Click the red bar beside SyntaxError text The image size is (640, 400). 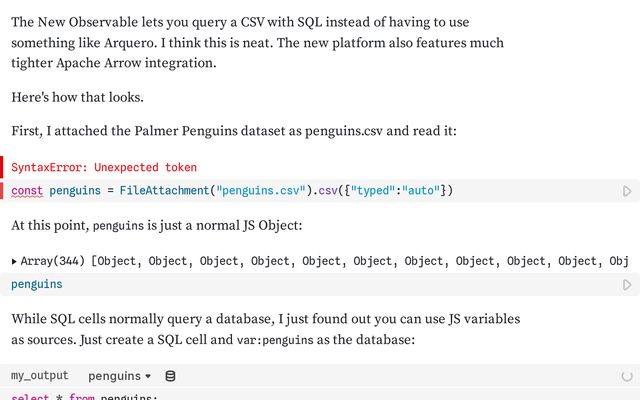coord(2,167)
